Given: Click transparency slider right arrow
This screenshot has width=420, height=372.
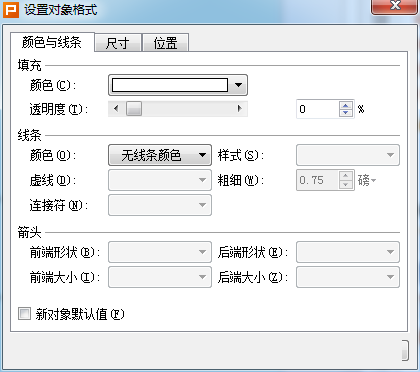Looking at the screenshot, I should coord(239,109).
